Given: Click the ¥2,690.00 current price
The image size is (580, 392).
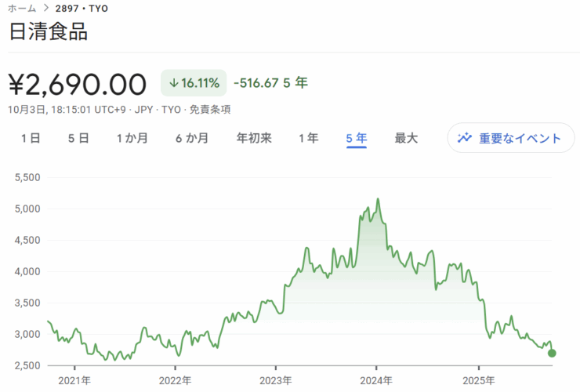Looking at the screenshot, I should 78,84.
